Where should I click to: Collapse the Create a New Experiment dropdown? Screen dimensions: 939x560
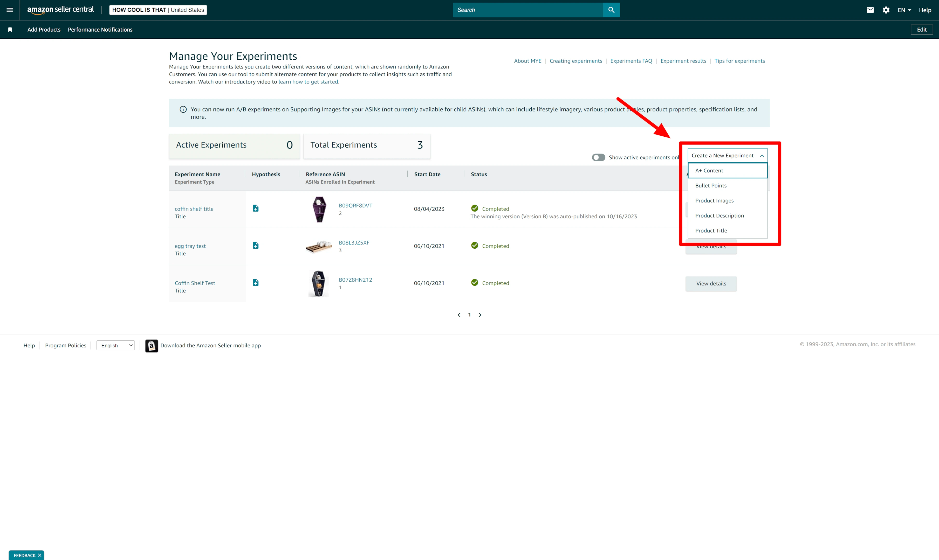(727, 156)
